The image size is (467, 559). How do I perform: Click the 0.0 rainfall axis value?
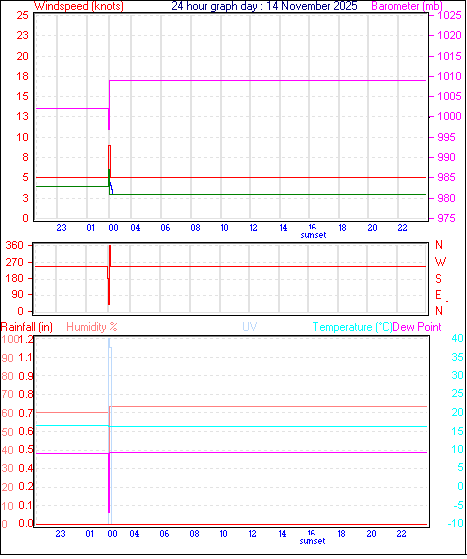pos(26,524)
